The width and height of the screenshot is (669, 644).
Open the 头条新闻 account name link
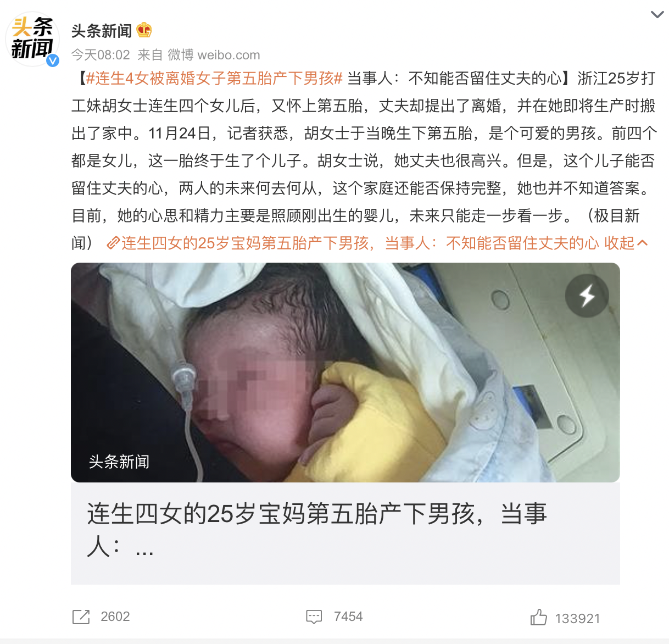point(102,31)
